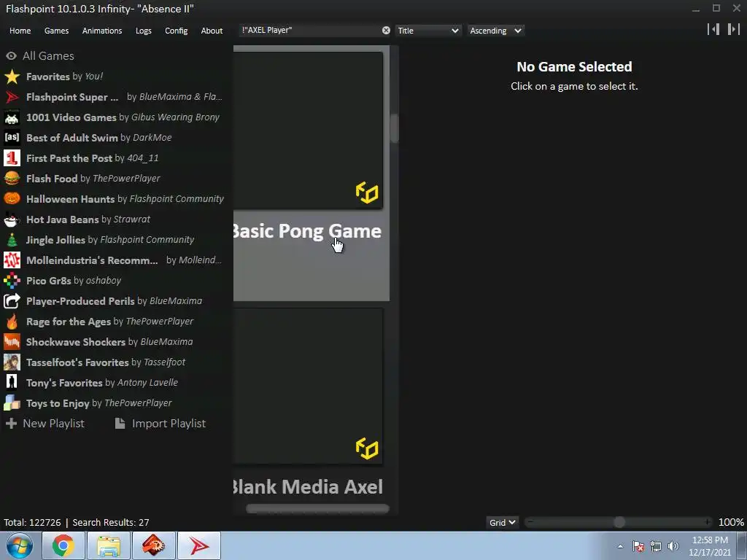Viewport: 747px width, 560px height.
Task: Click the network tray icon
Action: [x=656, y=546]
